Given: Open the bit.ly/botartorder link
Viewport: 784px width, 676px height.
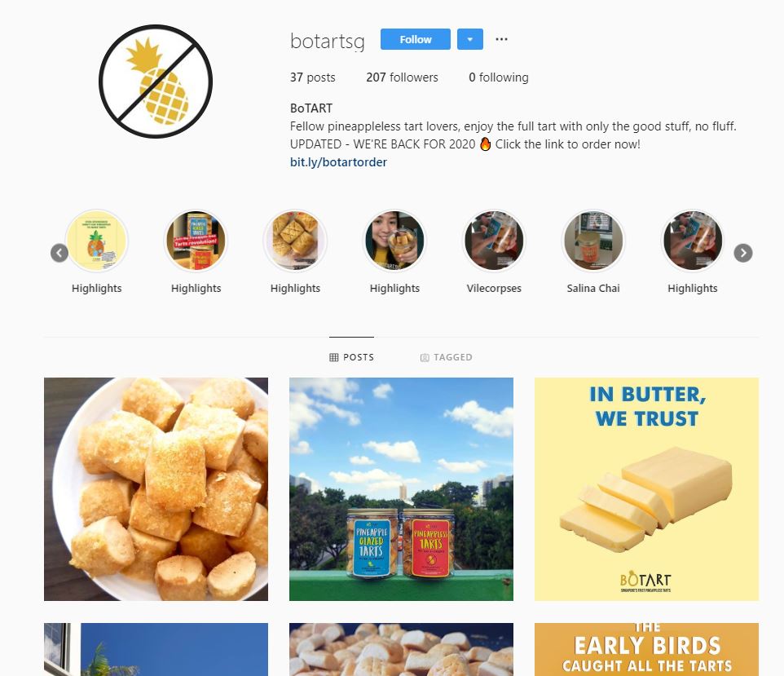Looking at the screenshot, I should [x=338, y=162].
